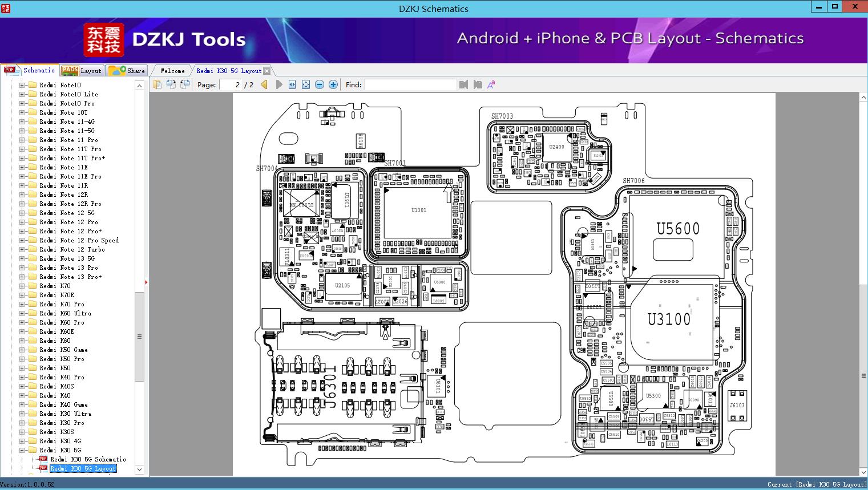Expand the Redmi K40 Game node
Screen dimensions: 868x490
22,404
